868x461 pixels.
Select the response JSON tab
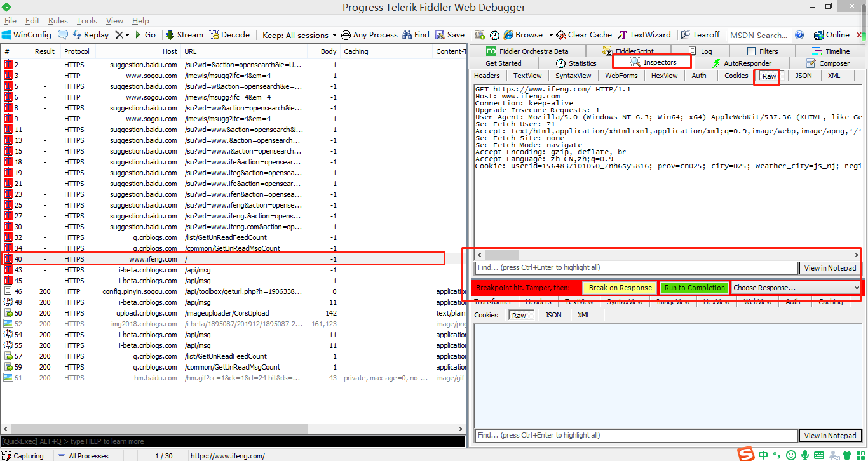coord(553,315)
